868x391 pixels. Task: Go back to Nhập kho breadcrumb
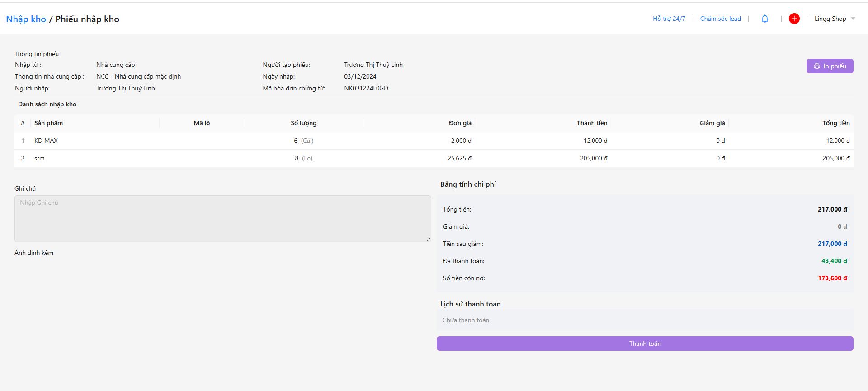click(26, 19)
